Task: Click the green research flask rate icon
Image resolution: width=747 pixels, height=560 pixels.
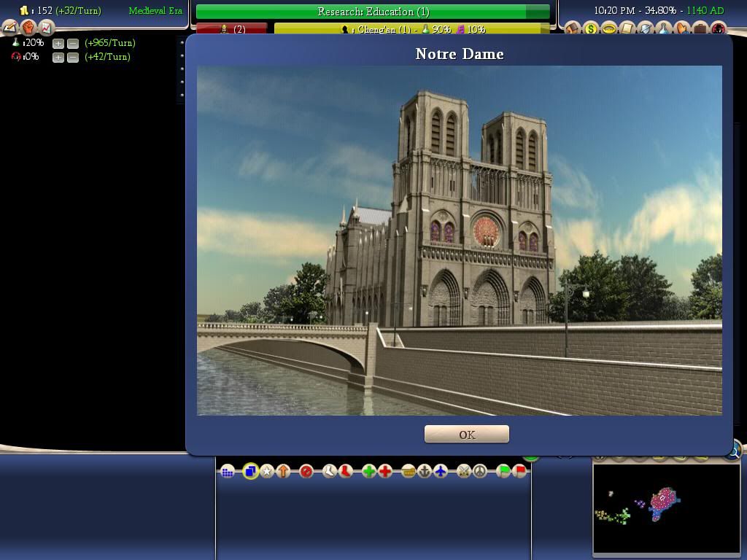Action: click(x=16, y=43)
